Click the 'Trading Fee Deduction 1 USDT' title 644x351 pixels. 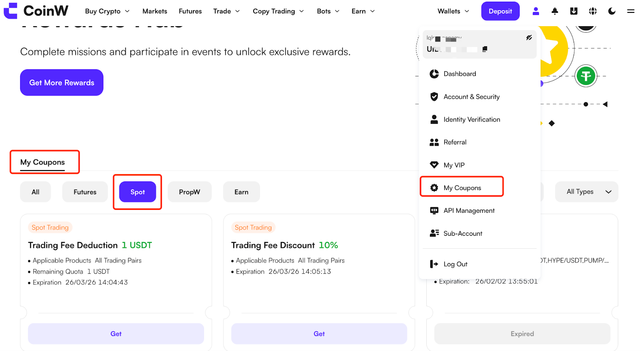coord(90,245)
